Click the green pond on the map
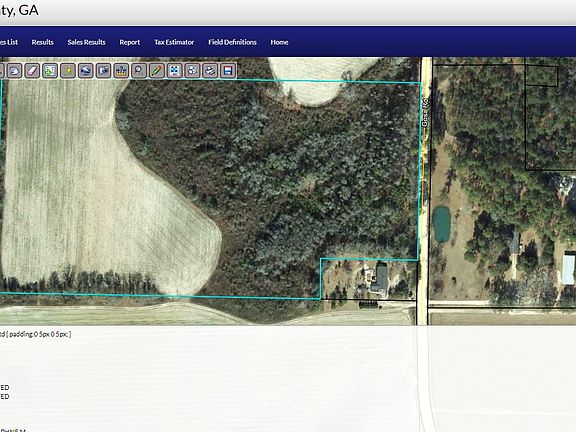Image resolution: width=576 pixels, height=432 pixels. 442,224
